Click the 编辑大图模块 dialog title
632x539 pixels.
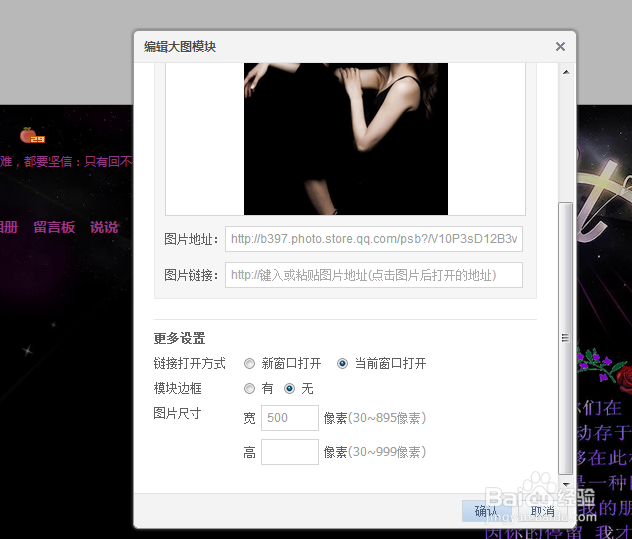click(180, 47)
